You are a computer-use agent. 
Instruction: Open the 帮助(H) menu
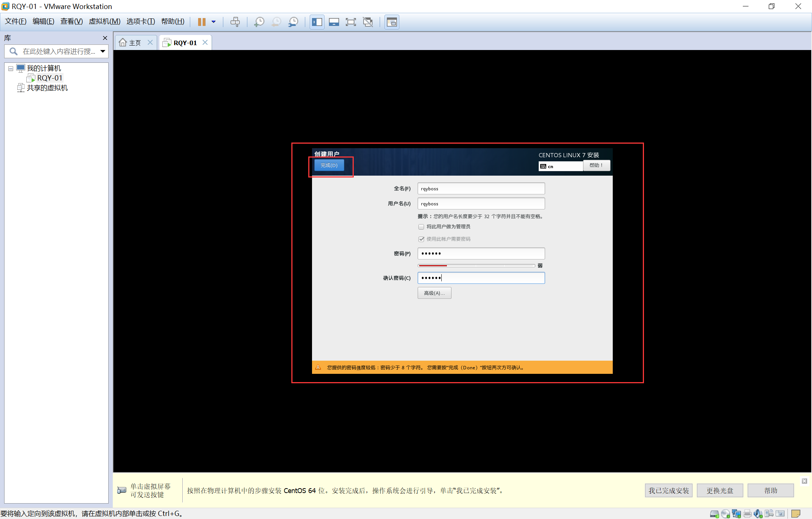(x=173, y=21)
